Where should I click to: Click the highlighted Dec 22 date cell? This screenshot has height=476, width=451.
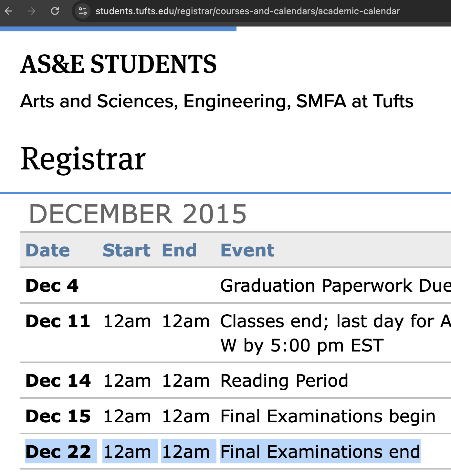pos(61,451)
